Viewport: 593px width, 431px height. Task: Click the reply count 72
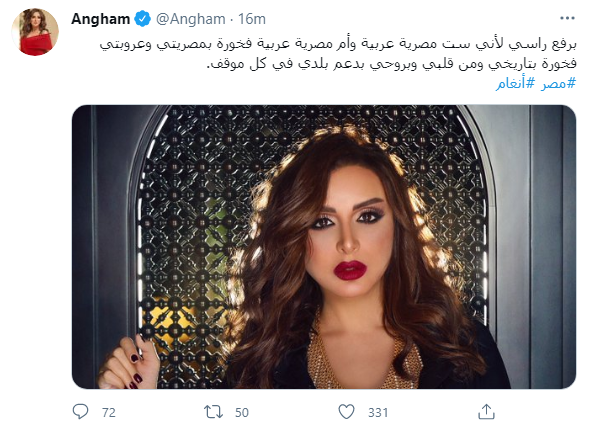coord(109,412)
